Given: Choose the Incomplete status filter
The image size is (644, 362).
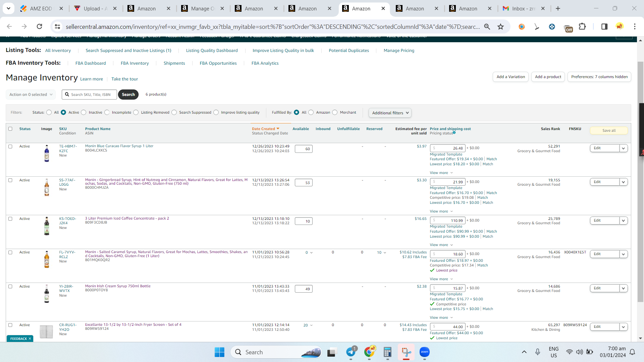Looking at the screenshot, I should (107, 112).
